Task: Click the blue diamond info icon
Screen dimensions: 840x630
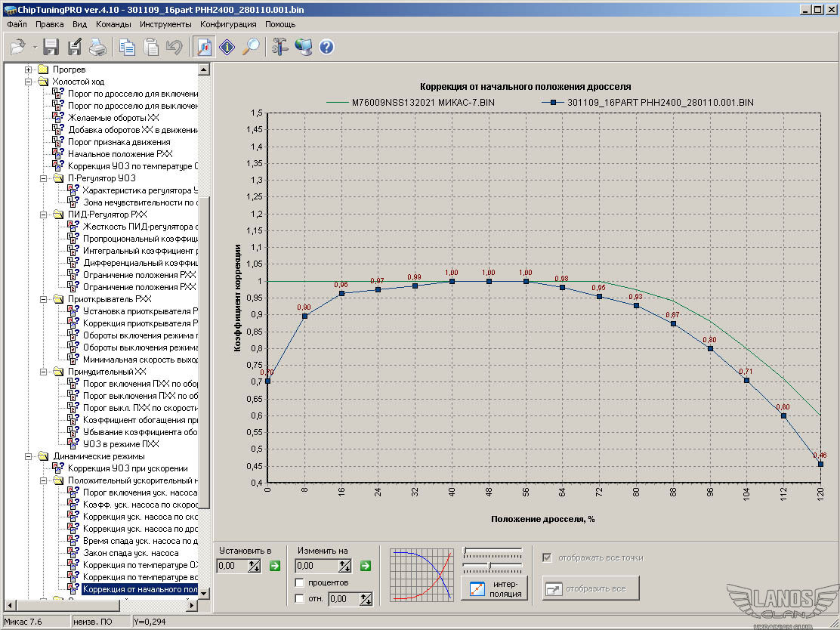Action: click(x=227, y=48)
